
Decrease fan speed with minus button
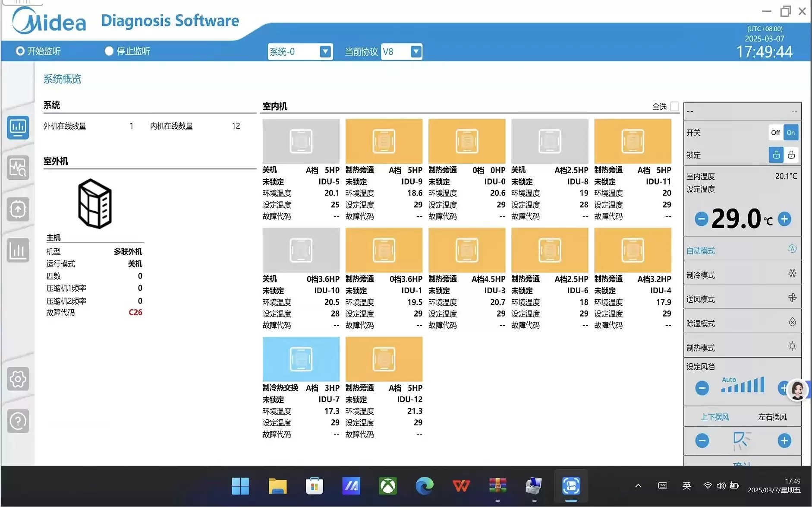pyautogui.click(x=702, y=388)
